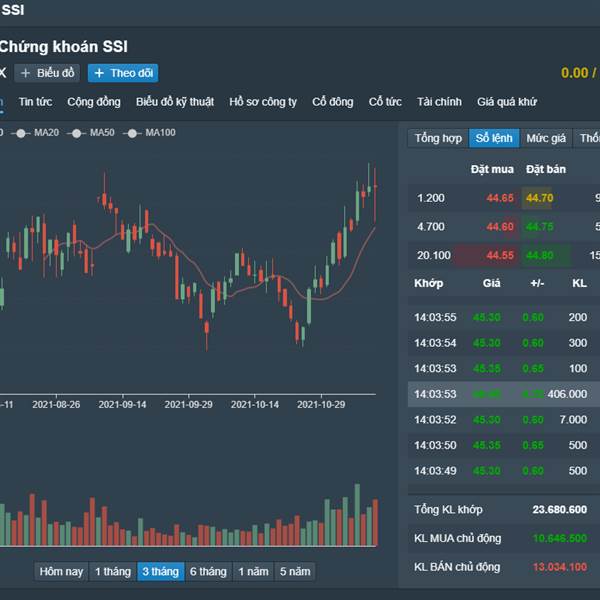Click KL BÁN chủ động value 13.034.100
Screen dimensions: 600x600
pyautogui.click(x=559, y=567)
